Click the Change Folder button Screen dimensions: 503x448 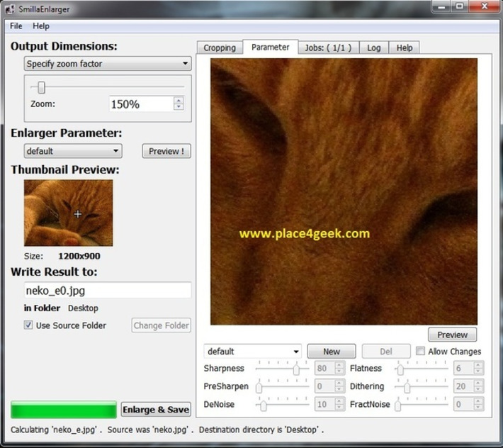161,325
